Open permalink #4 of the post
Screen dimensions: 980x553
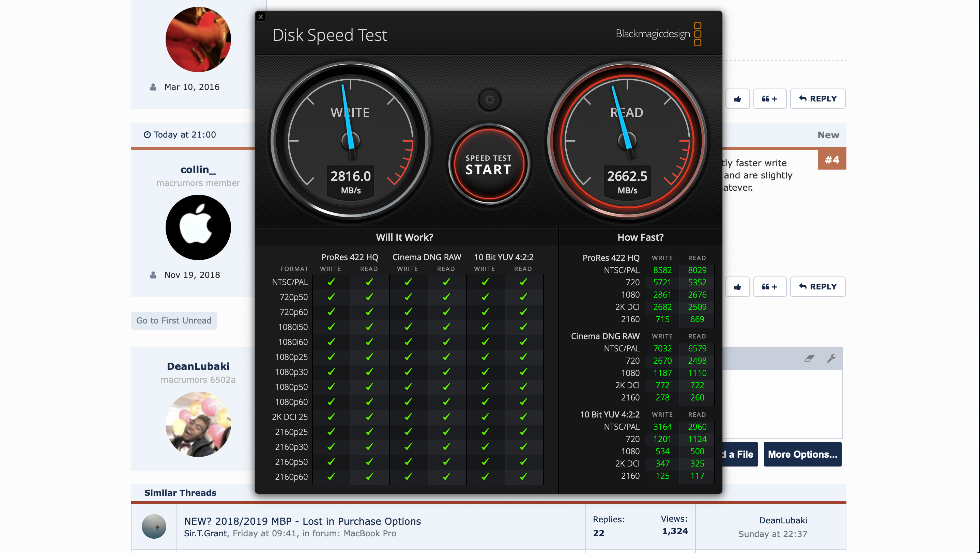point(832,160)
